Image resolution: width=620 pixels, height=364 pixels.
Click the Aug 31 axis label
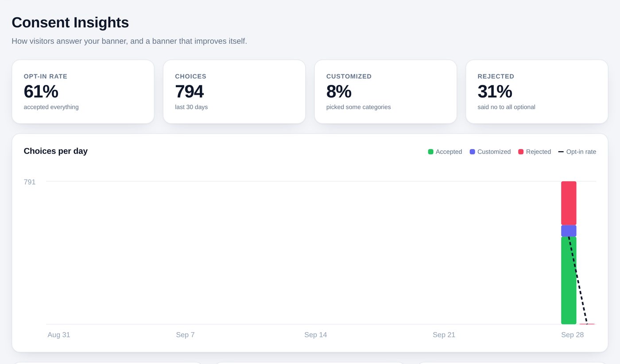pos(59,335)
